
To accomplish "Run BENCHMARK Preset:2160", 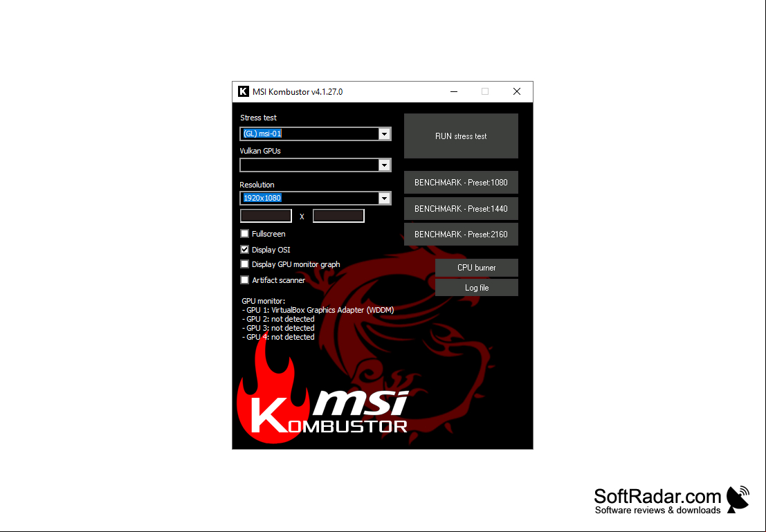I will (x=461, y=235).
